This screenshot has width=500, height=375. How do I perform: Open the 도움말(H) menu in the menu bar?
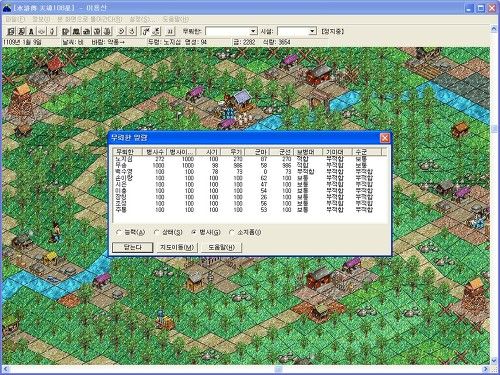click(175, 19)
